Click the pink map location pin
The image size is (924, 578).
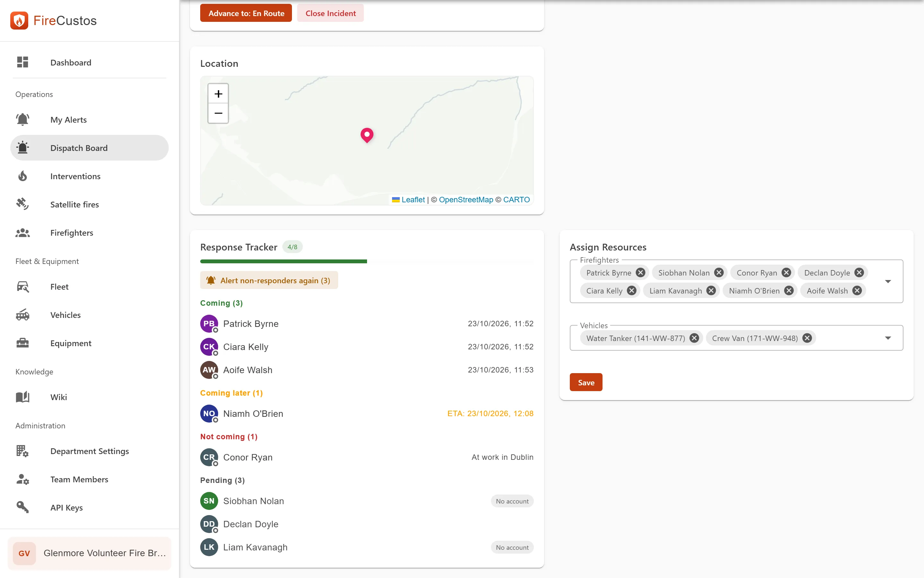[x=367, y=135]
